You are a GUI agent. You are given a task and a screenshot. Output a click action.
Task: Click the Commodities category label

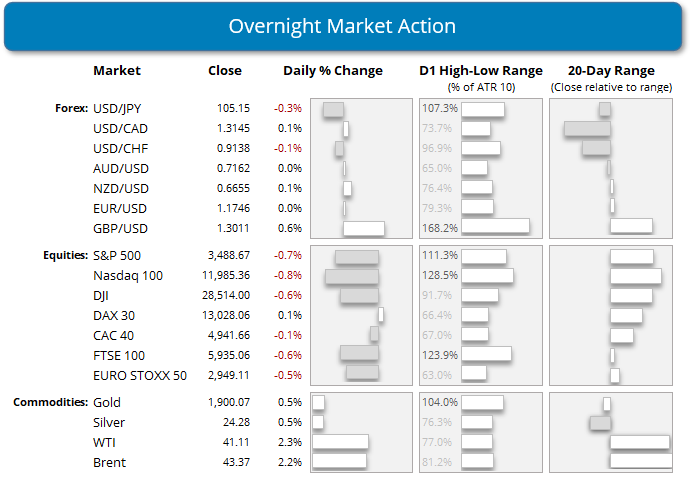(x=49, y=402)
